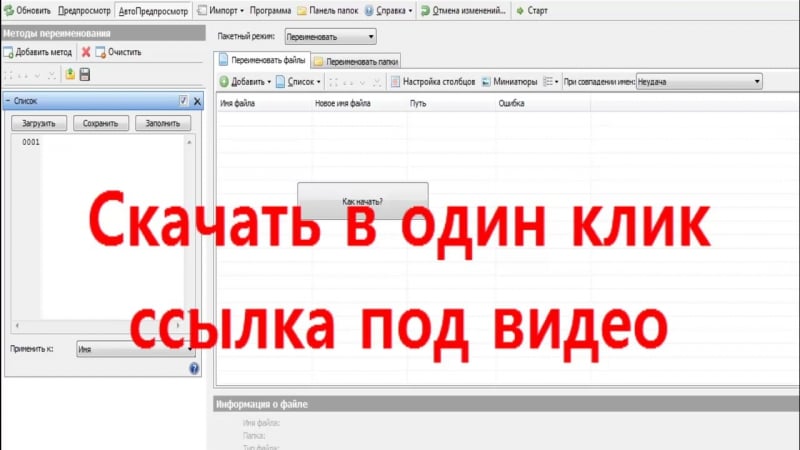Open Миниатюры thumbnails view
The image size is (800, 450).
(x=509, y=81)
